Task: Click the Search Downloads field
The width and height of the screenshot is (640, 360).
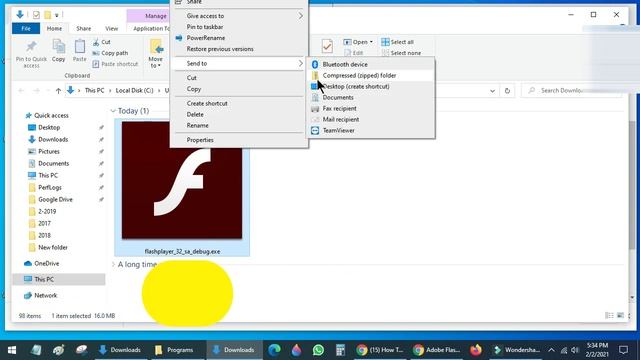Action: (571, 91)
